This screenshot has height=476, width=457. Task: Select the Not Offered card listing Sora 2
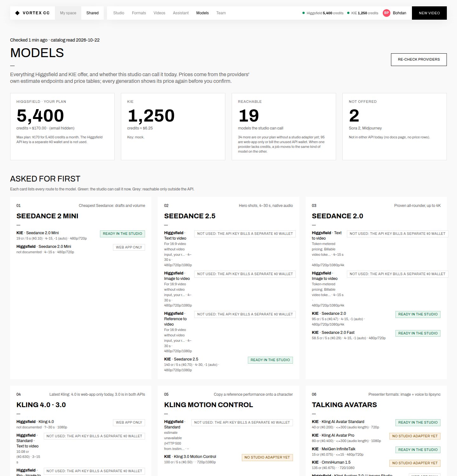(394, 127)
